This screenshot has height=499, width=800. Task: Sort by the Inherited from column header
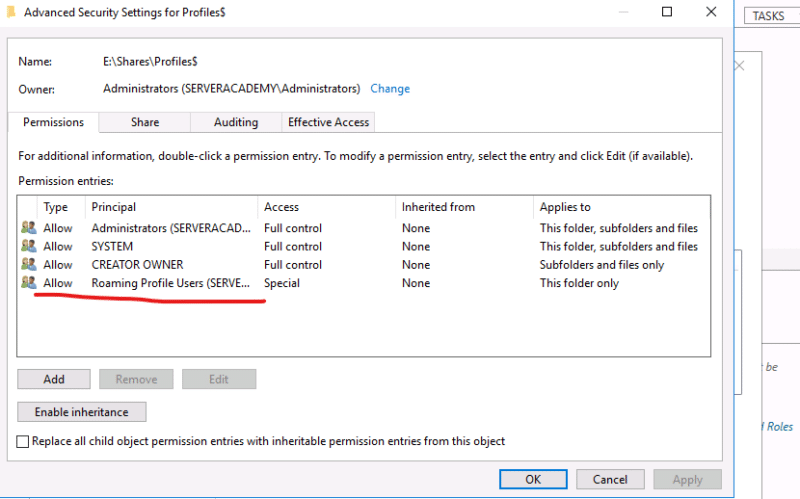click(464, 207)
